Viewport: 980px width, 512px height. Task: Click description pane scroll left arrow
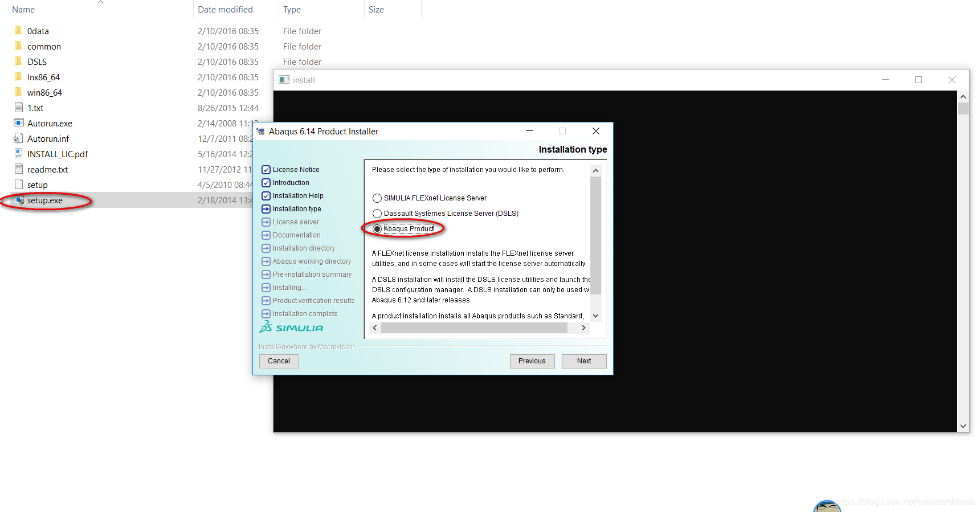pyautogui.click(x=375, y=328)
